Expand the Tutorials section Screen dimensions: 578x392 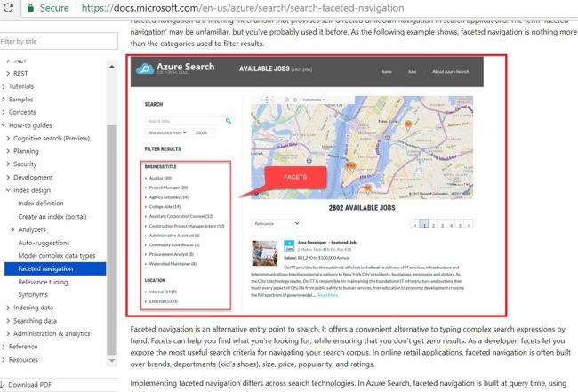4,86
